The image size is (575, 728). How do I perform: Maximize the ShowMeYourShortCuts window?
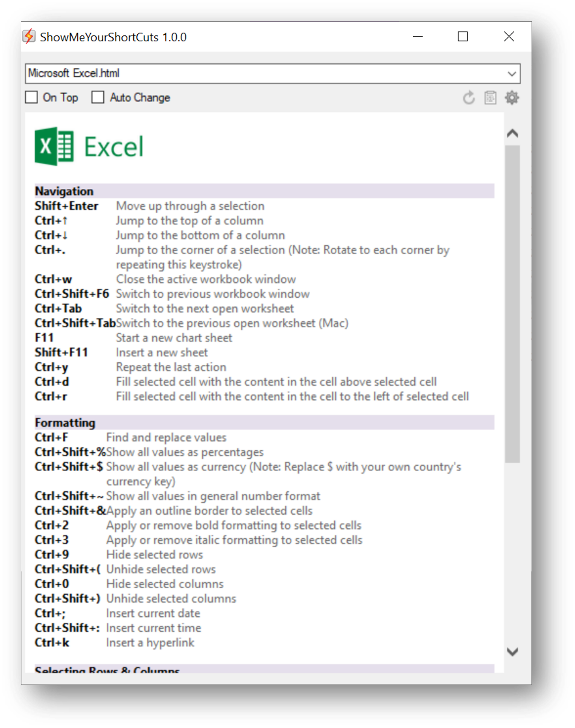(463, 36)
